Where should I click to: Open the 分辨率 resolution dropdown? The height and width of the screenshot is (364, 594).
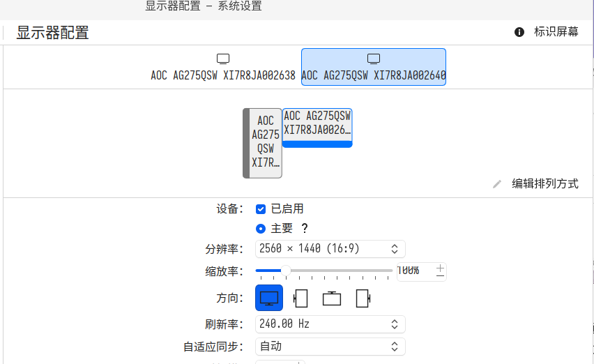click(330, 248)
